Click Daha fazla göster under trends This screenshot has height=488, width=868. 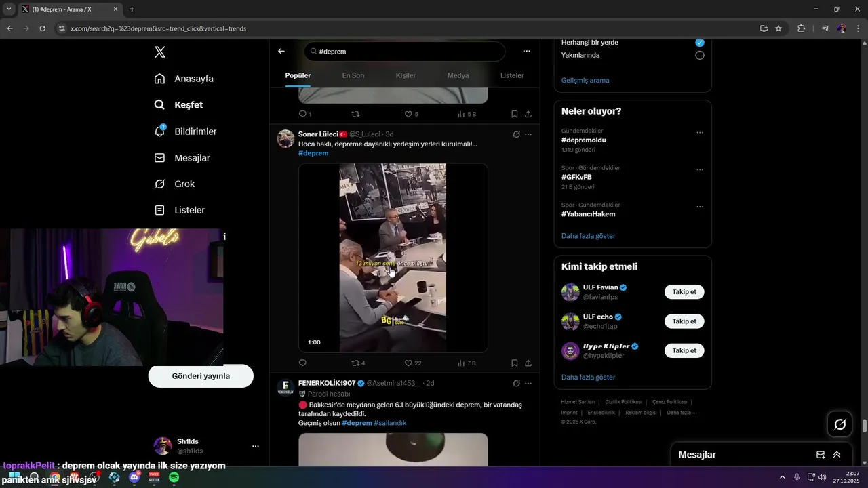click(x=589, y=236)
